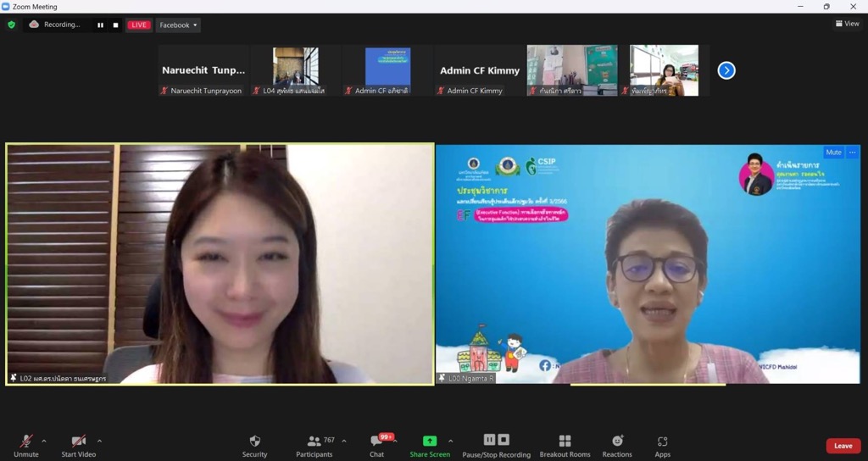Expand video options arrow beside Start Video
868x461 pixels.
(x=99, y=441)
